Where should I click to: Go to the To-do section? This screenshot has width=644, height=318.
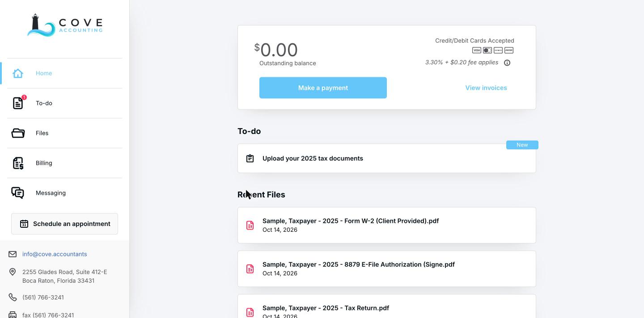click(64, 103)
